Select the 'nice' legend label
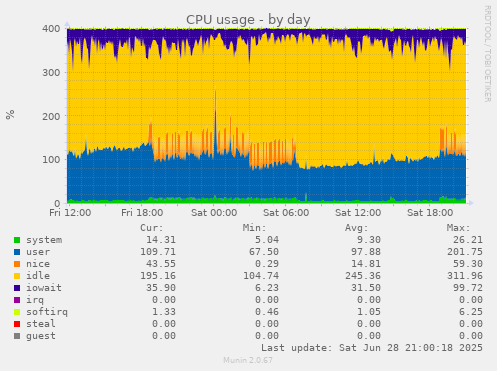 tap(38, 264)
